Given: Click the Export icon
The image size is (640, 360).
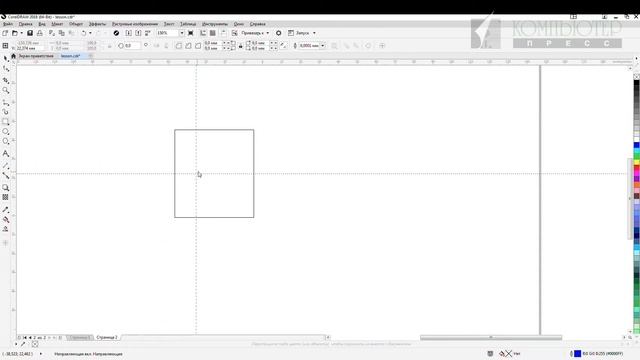Looking at the screenshot, I should pyautogui.click(x=138, y=33).
